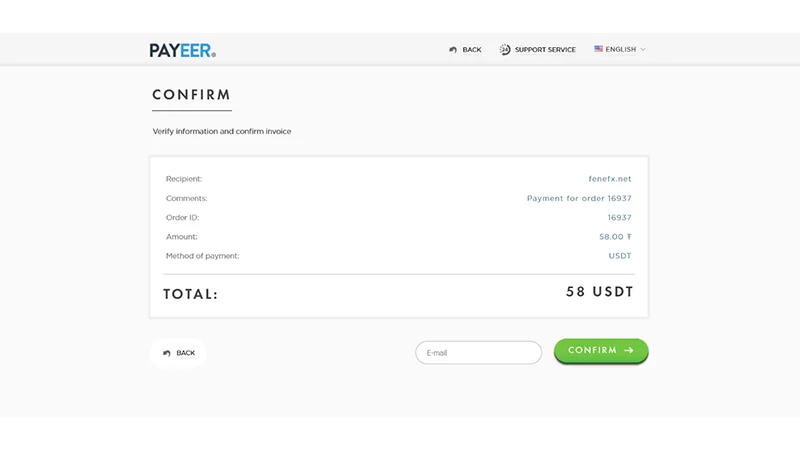Click the Order ID value 16937
The height and width of the screenshot is (450, 800).
point(619,217)
